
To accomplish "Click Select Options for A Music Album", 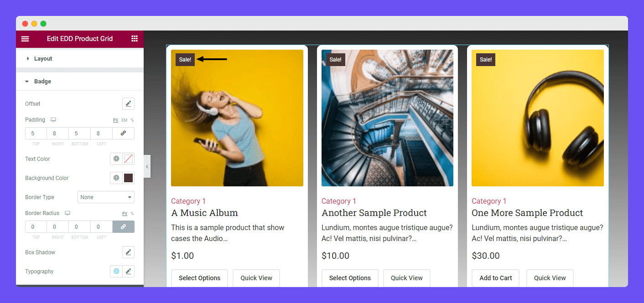I will pyautogui.click(x=199, y=278).
